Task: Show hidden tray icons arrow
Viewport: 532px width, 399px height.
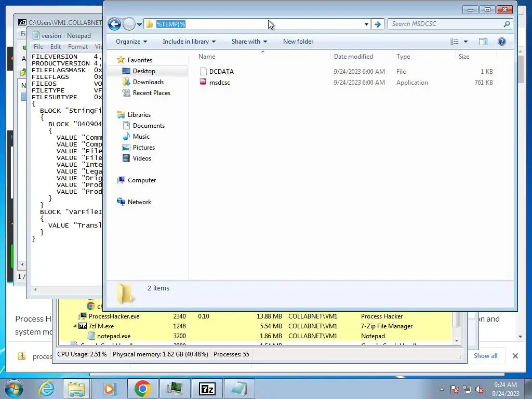Action: [x=442, y=389]
